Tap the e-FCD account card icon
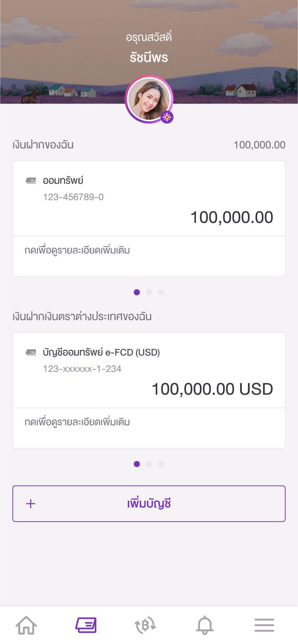Image resolution: width=298 pixels, height=644 pixels. coord(31,352)
